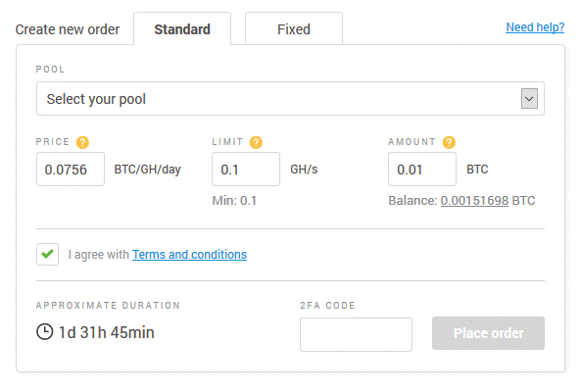The width and height of the screenshot is (582, 392).
Task: Open the pool dropdown arrow
Action: point(529,99)
